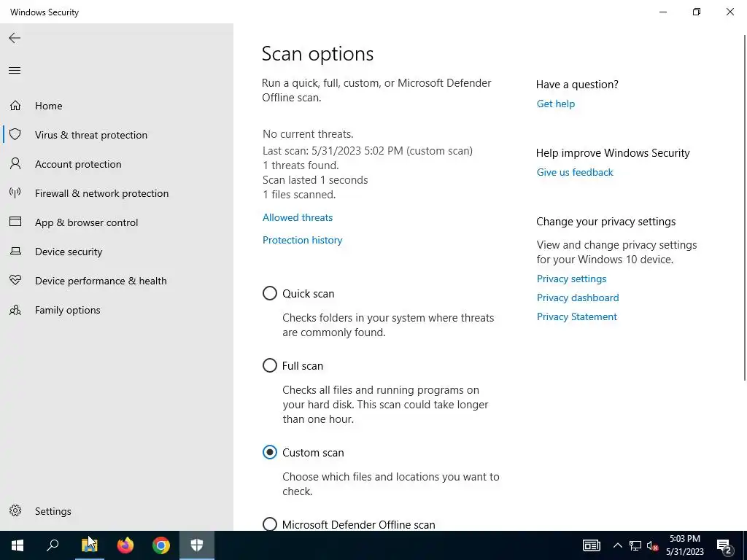Image resolution: width=747 pixels, height=560 pixels.
Task: Open the Allowed threats link
Action: click(x=298, y=217)
